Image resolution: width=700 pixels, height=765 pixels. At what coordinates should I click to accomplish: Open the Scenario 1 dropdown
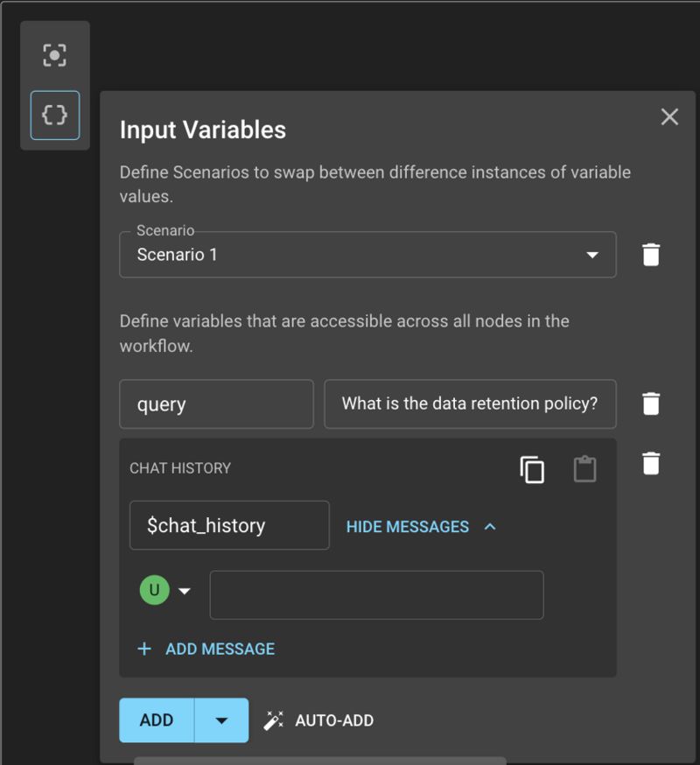pyautogui.click(x=367, y=255)
